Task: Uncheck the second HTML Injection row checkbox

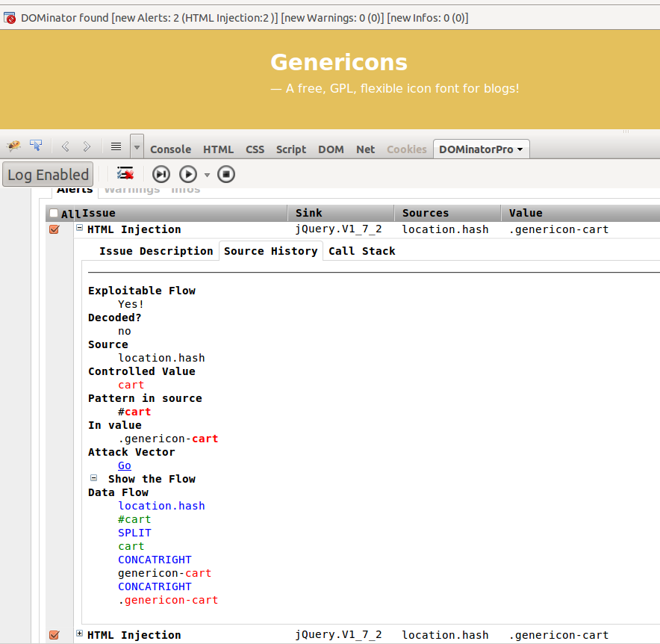Action: coord(55,635)
